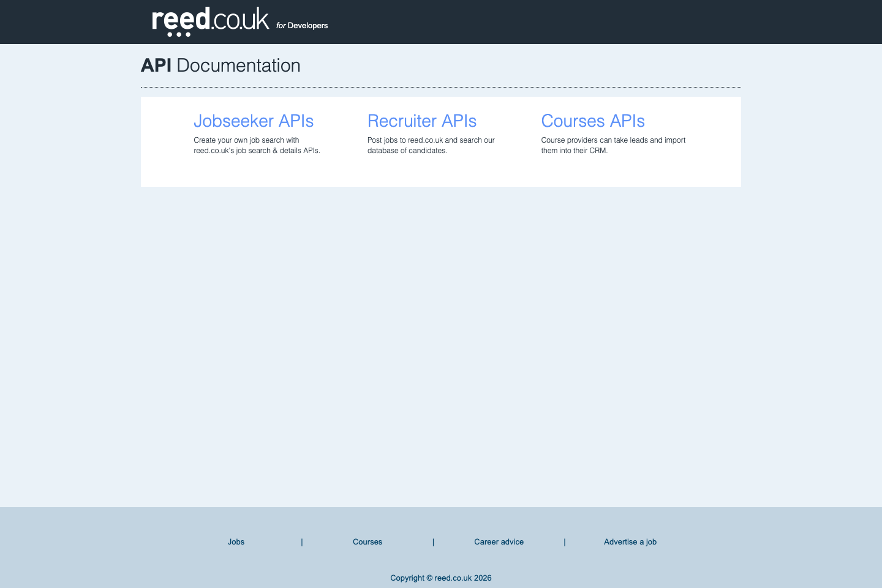Click the 'for Developers' label in header

[302, 26]
